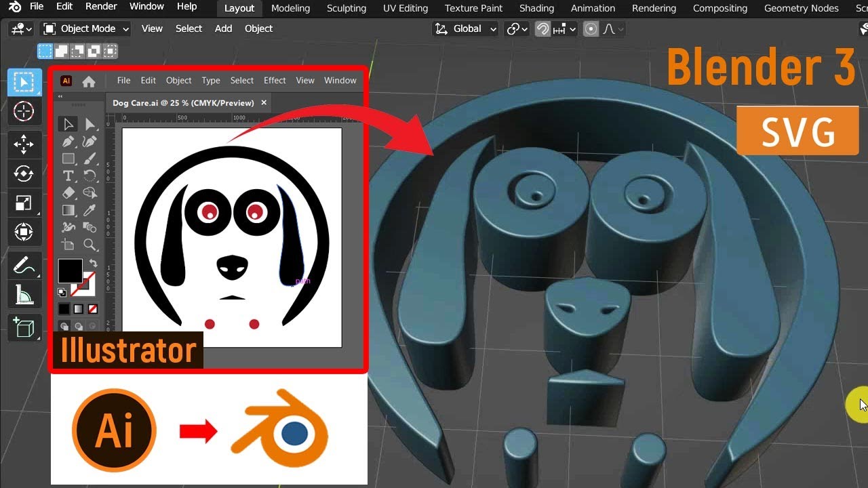Click Illustrator's Home icon

pos(89,81)
